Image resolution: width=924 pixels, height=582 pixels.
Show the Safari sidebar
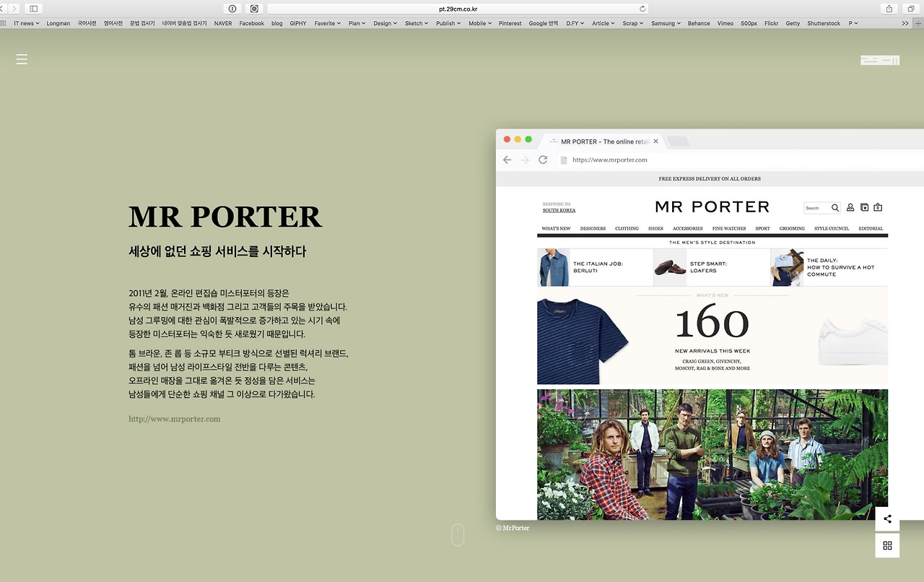[x=33, y=9]
